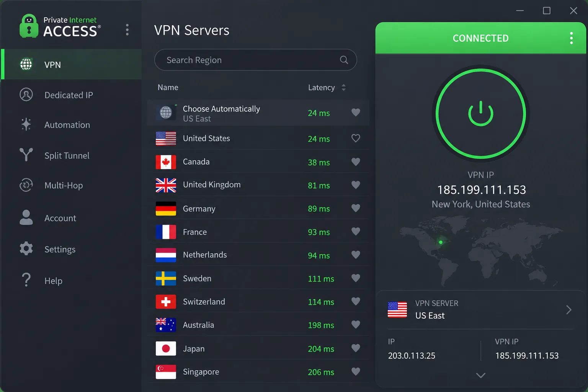Viewport: 588px width, 392px height.
Task: Click the search magnifier icon
Action: tap(344, 60)
